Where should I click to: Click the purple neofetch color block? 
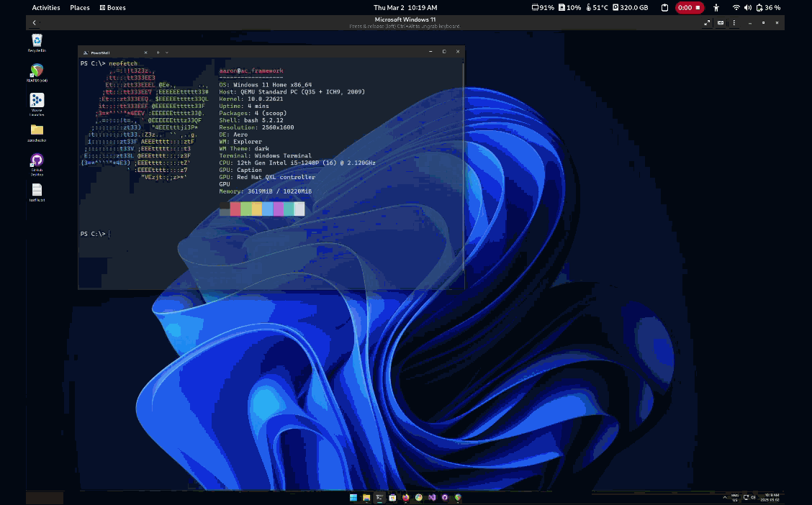278,209
